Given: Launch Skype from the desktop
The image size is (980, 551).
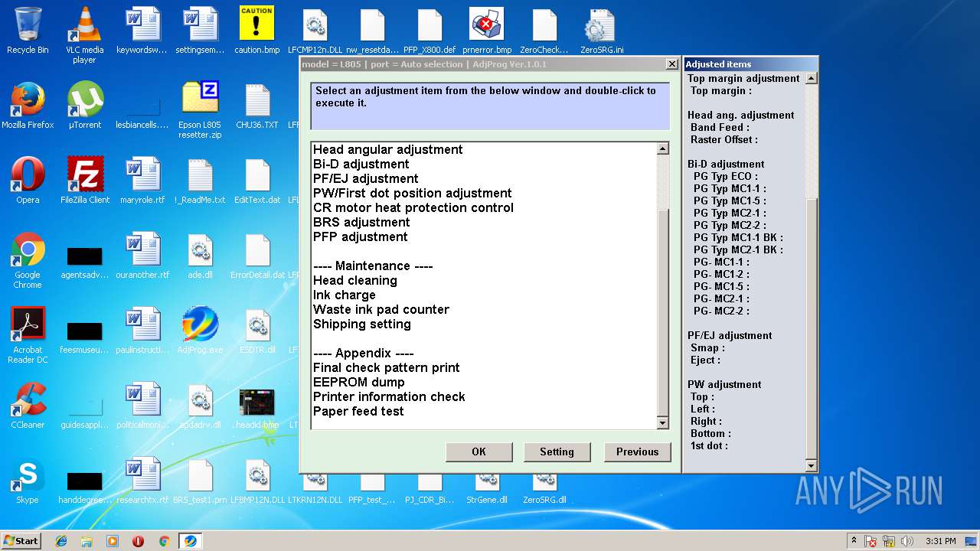Looking at the screenshot, I should click(28, 481).
